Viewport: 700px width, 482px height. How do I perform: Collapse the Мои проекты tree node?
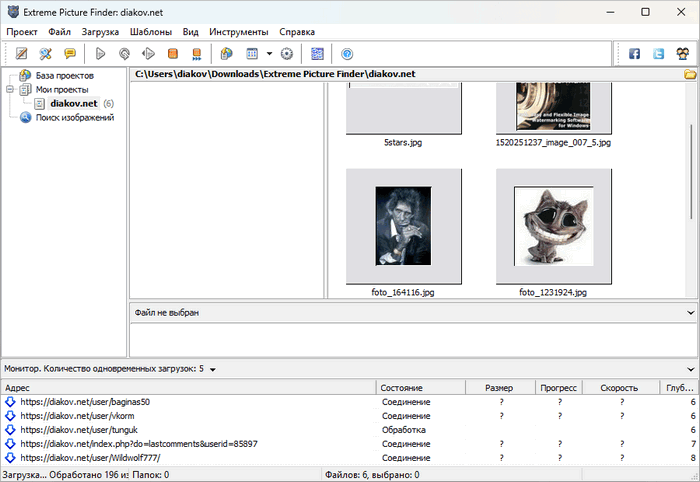[x=10, y=89]
